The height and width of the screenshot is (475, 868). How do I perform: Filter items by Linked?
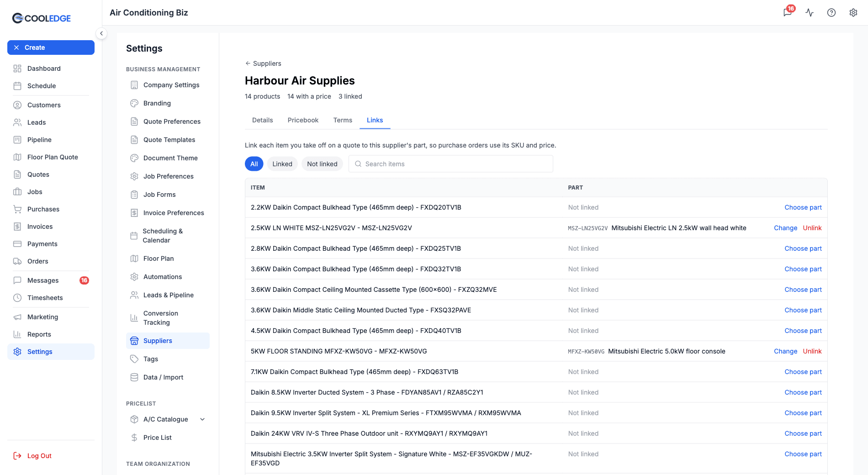coord(282,164)
